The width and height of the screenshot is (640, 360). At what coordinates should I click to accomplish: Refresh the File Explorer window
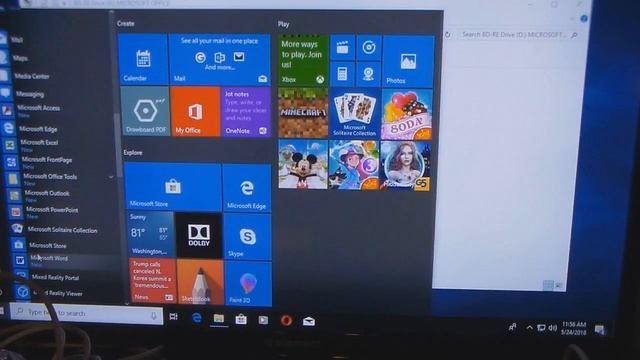click(x=448, y=35)
